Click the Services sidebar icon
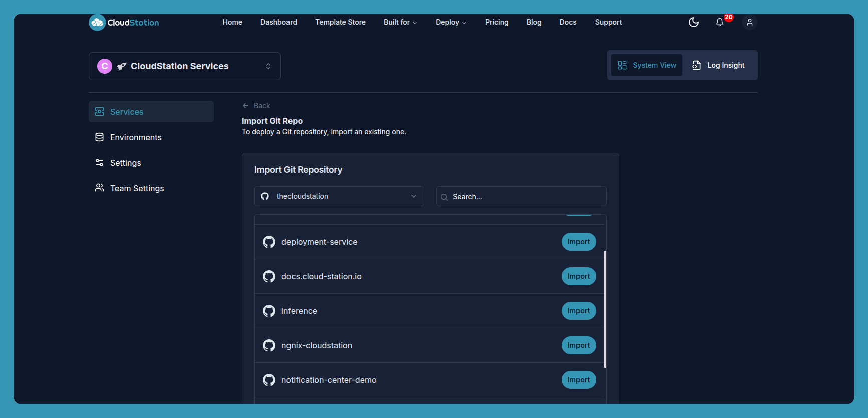This screenshot has width=868, height=418. pos(100,112)
